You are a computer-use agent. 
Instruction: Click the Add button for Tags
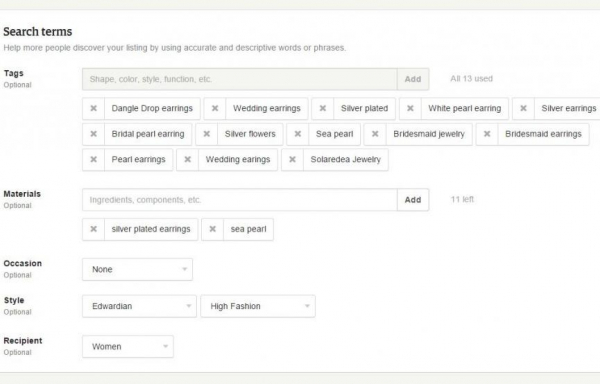coord(413,79)
